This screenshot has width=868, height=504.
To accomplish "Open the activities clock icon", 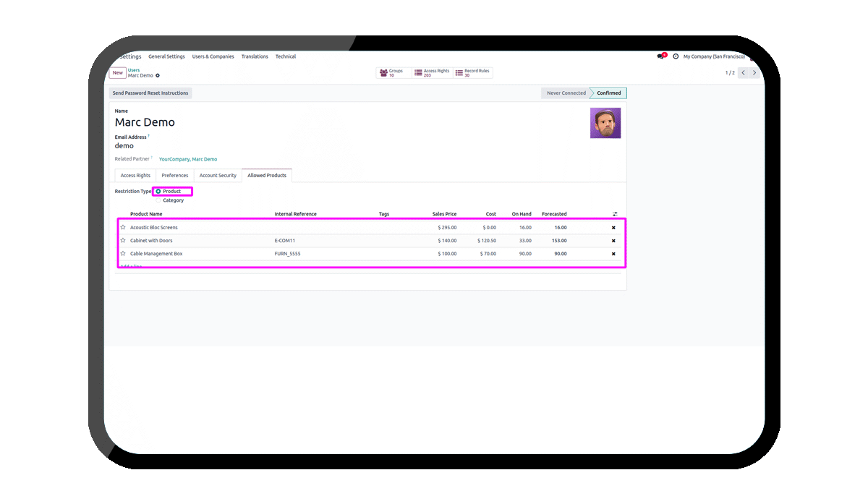I will pyautogui.click(x=676, y=56).
